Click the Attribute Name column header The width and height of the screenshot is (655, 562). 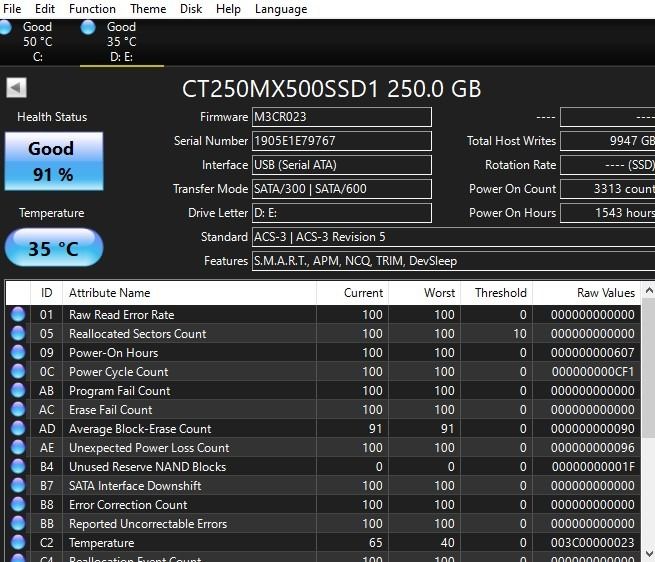point(189,293)
